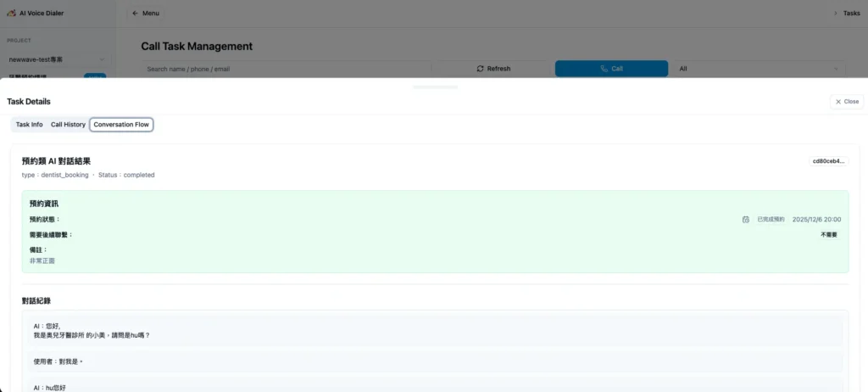Click the drawer drag handle bar
Screen dimensions: 868x392
tap(434, 87)
